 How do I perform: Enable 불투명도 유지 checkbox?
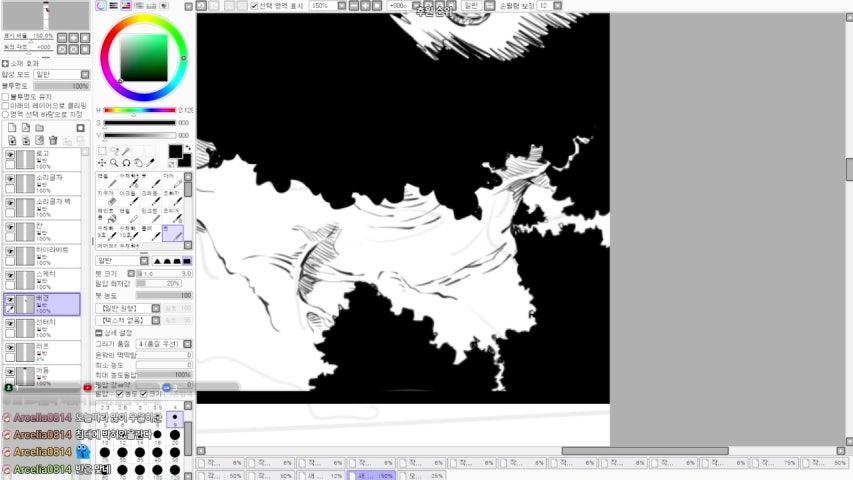[5, 97]
